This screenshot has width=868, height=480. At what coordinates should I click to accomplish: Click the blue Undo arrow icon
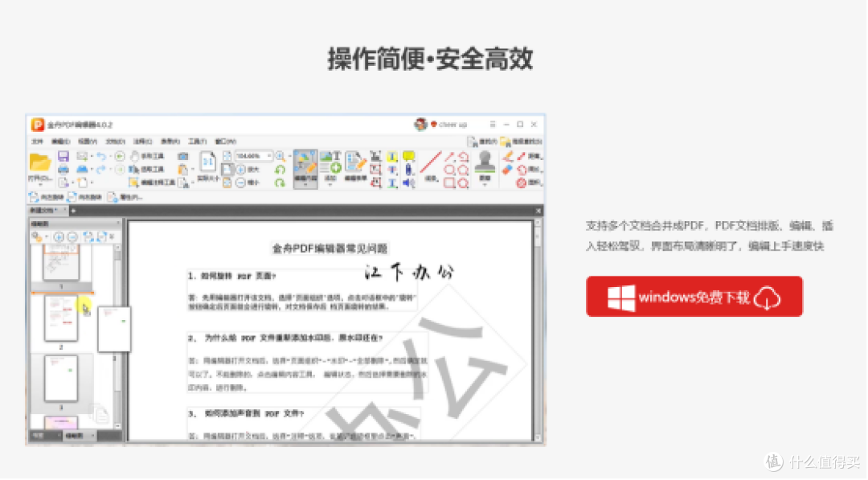coord(101,156)
